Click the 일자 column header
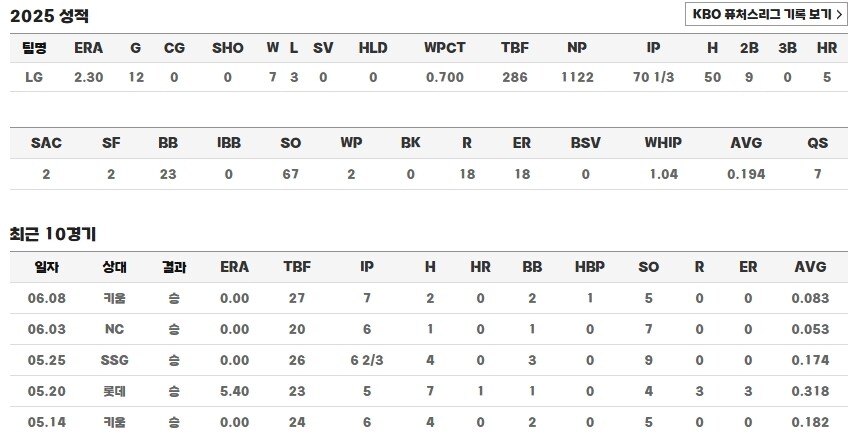The image size is (856, 436). (x=47, y=267)
